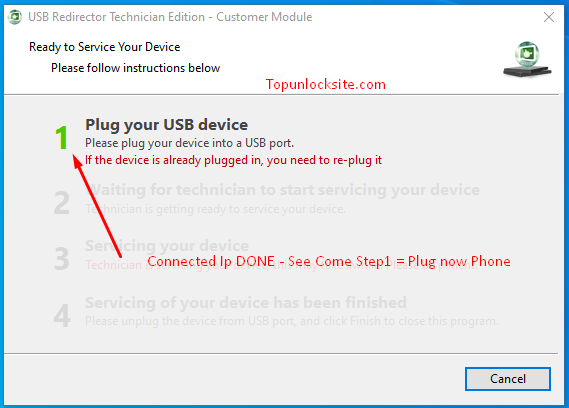Close the Customer Module dialog window

549,17
